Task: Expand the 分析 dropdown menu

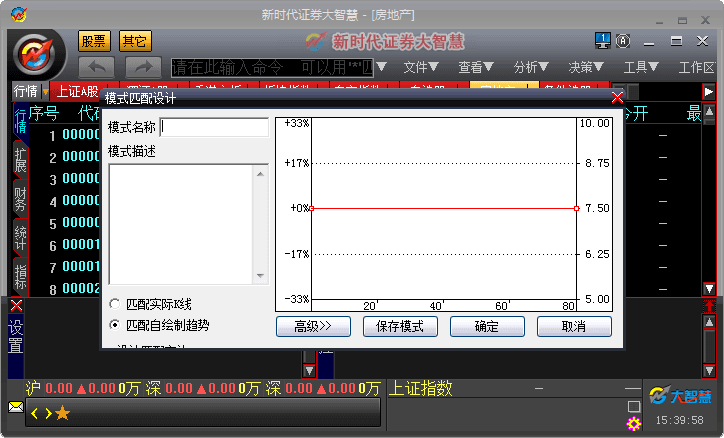Action: [531, 67]
